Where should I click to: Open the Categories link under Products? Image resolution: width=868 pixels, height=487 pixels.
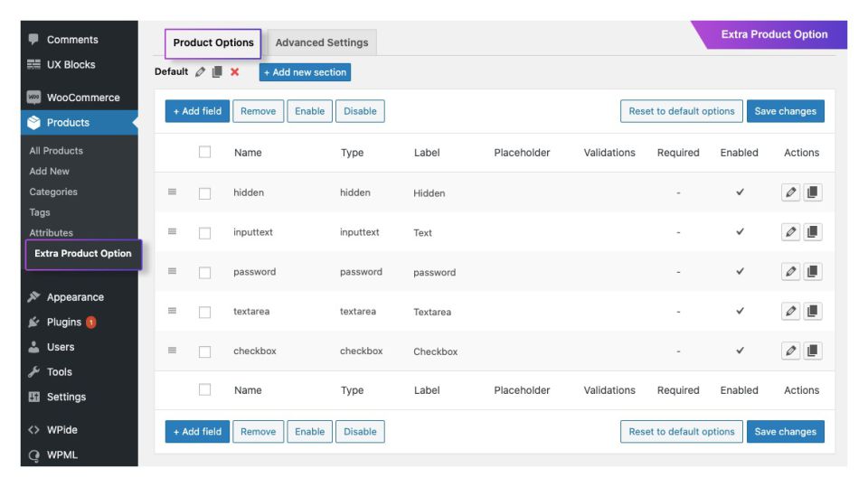(53, 192)
